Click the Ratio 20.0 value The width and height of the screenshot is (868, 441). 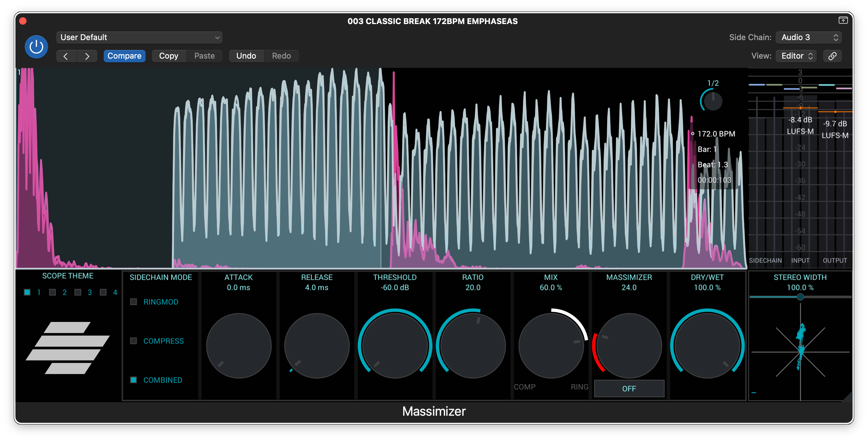pos(473,287)
